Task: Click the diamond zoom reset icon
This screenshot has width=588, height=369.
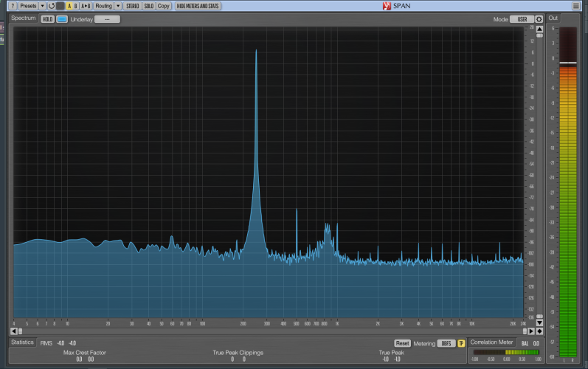Action: coord(539,331)
